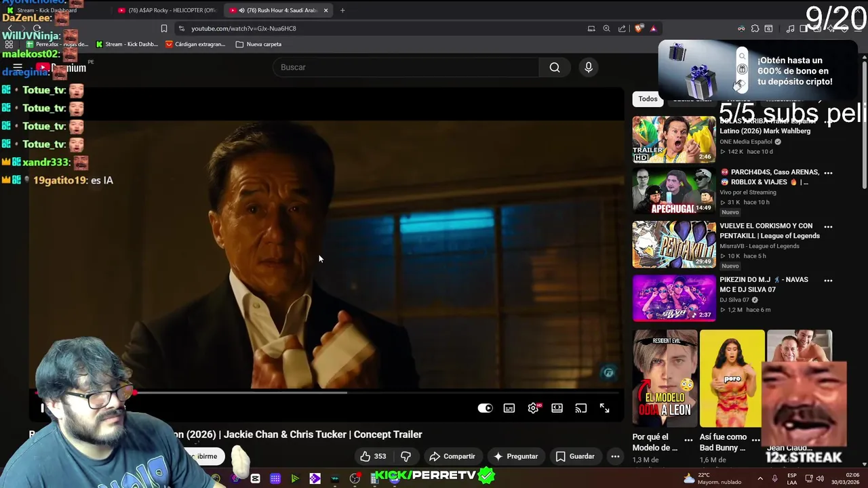Open CapCut icon in the taskbar
The height and width of the screenshot is (488, 868).
click(x=255, y=479)
